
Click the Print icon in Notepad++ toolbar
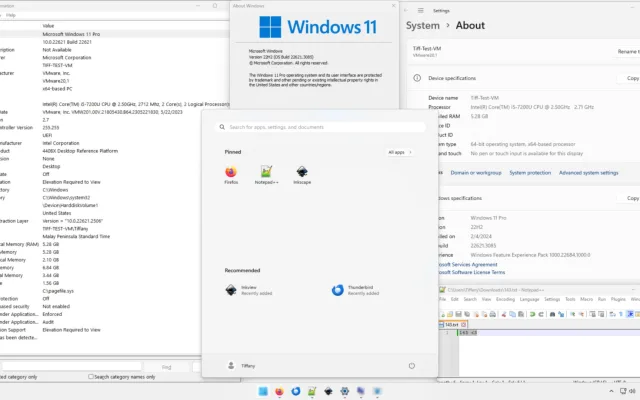[x=493, y=314]
